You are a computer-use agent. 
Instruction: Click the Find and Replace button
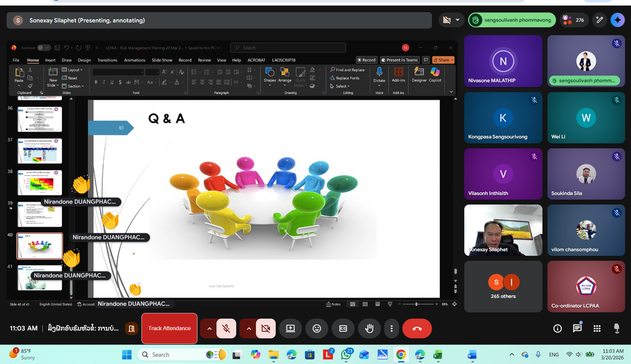pos(347,69)
